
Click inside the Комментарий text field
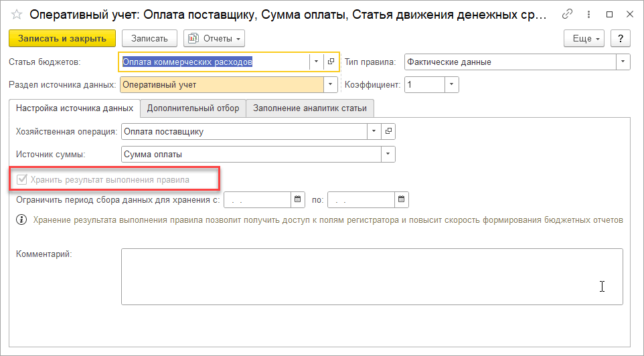[x=372, y=276]
